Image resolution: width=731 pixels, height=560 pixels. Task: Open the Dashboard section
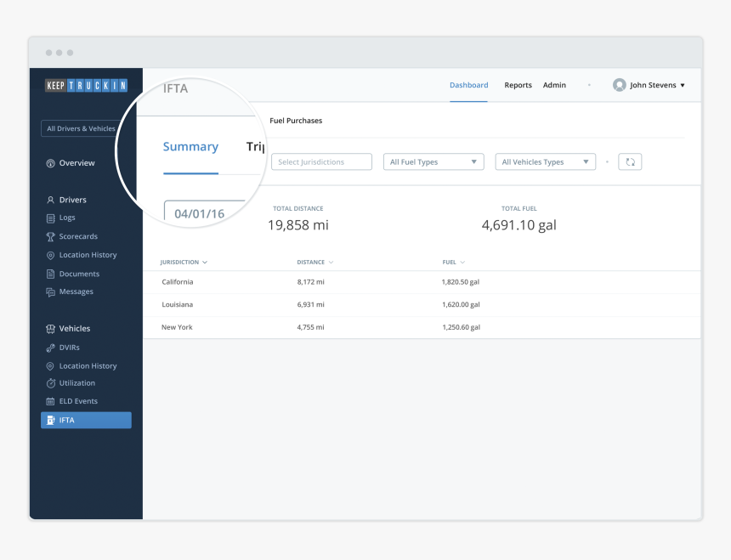[x=468, y=85]
